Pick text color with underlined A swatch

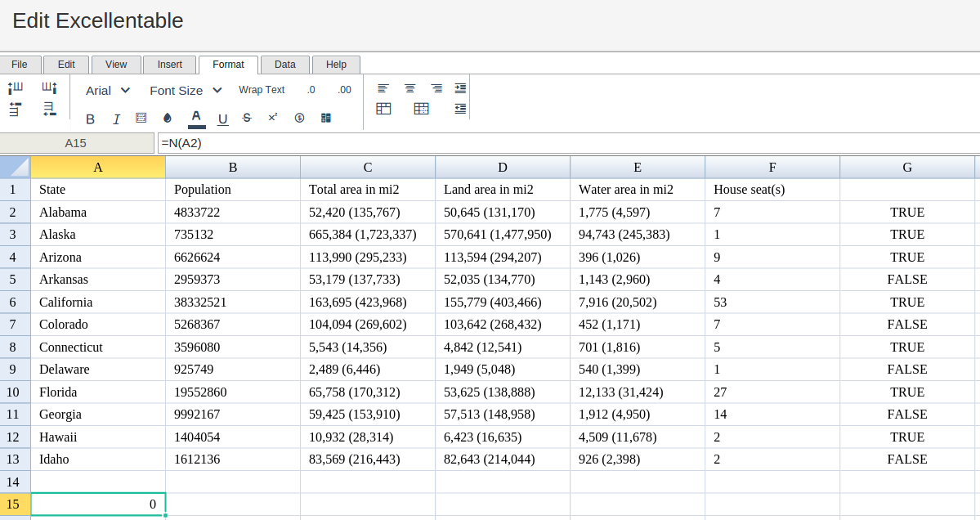[196, 118]
